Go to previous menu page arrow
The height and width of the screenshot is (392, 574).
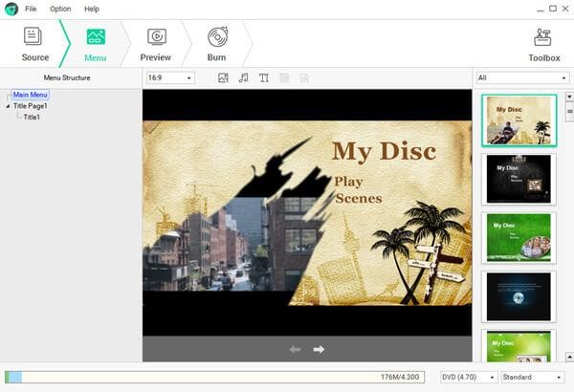coord(295,350)
